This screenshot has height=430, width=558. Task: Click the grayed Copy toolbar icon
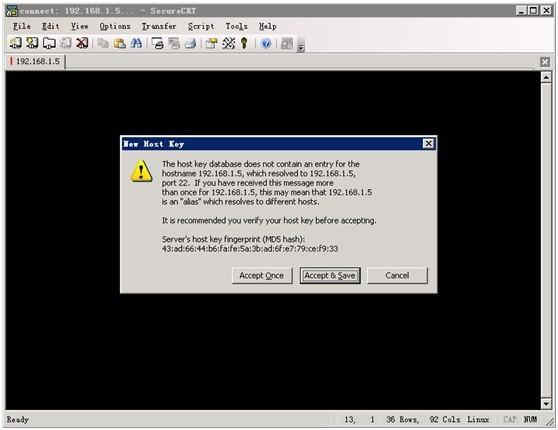[x=103, y=43]
